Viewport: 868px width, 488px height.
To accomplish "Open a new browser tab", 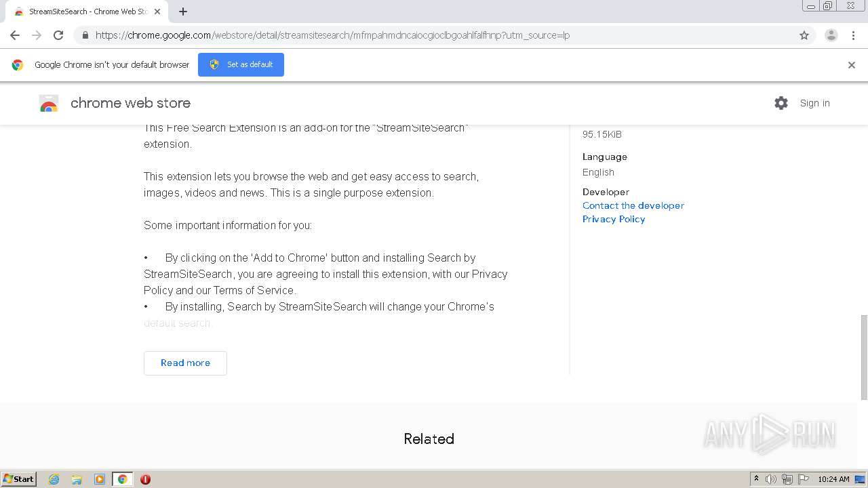I will coord(183,12).
